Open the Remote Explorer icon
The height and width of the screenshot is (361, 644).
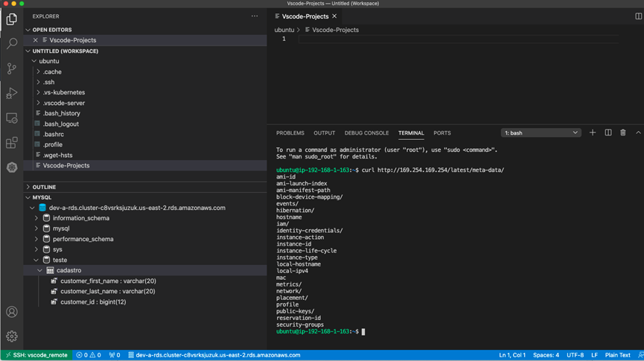pos(12,118)
